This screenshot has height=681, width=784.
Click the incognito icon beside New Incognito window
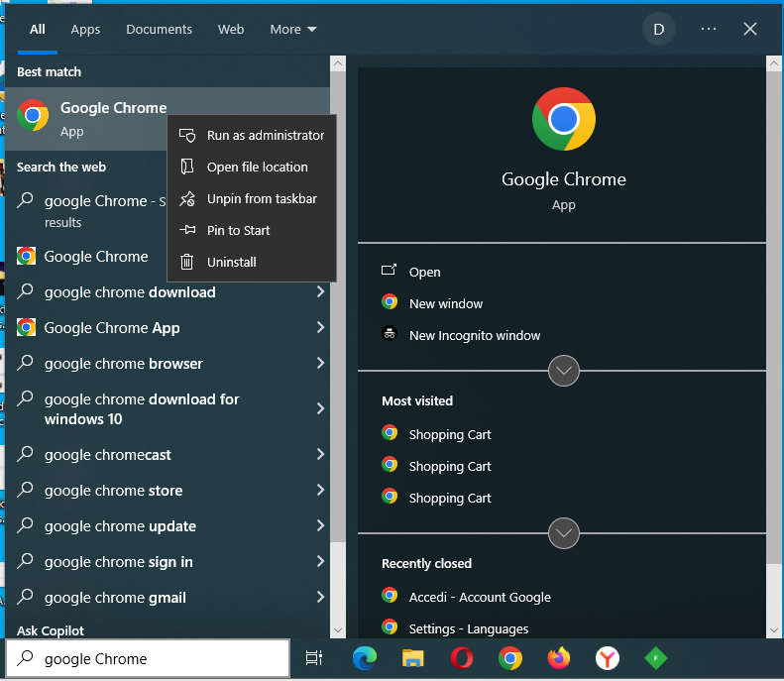tap(389, 333)
